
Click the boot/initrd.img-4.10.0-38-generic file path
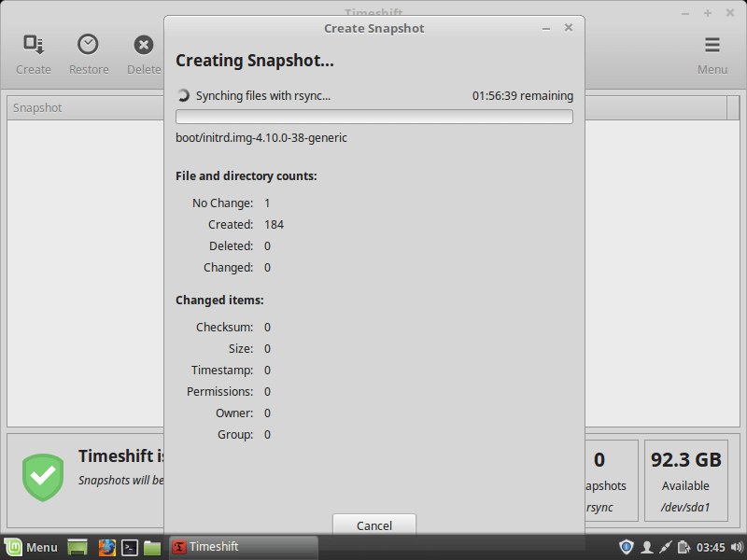click(x=261, y=138)
